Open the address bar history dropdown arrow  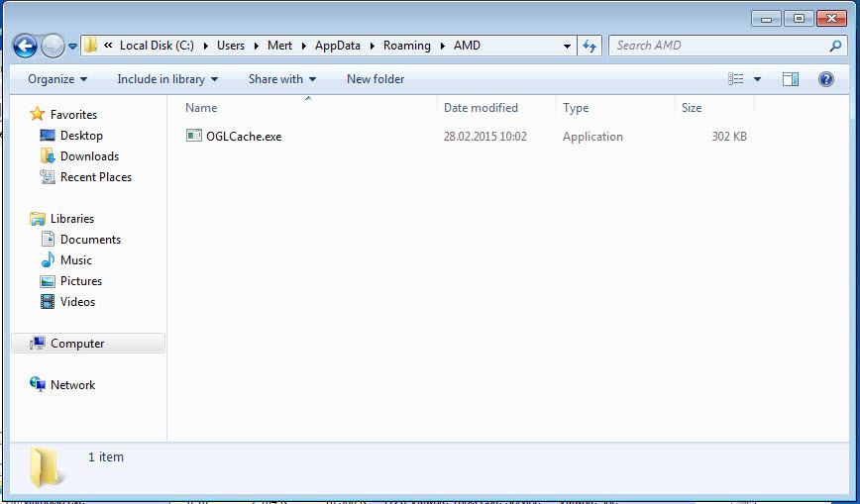(x=567, y=46)
